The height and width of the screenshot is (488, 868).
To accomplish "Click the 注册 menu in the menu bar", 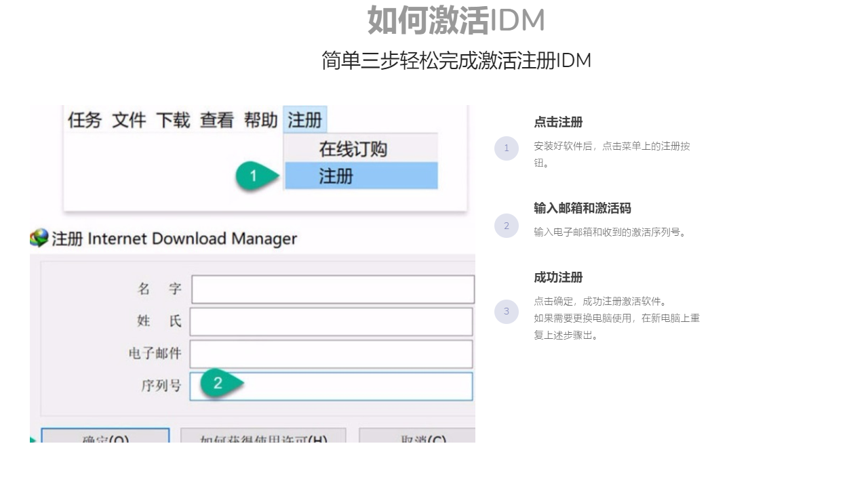I will click(305, 120).
